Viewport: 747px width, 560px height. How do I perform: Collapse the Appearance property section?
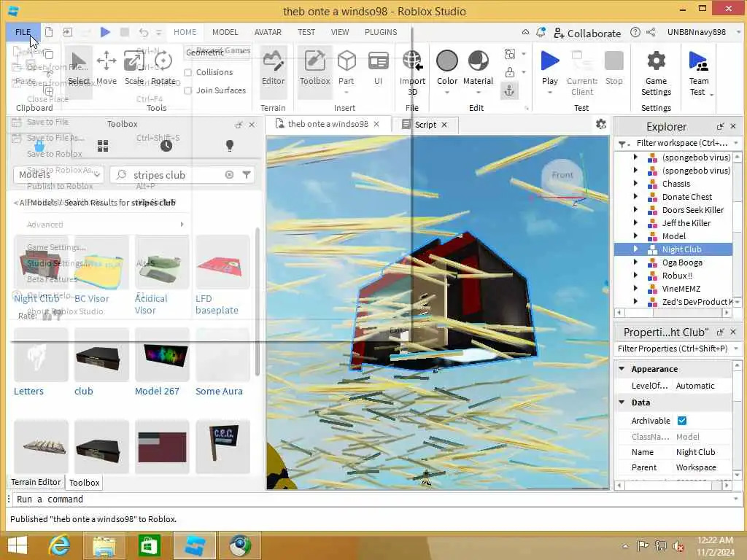click(x=622, y=368)
